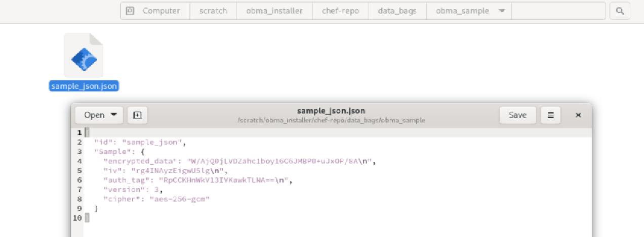Click the empty path bar area after obma_sample
The image size is (644, 237).
(x=558, y=11)
